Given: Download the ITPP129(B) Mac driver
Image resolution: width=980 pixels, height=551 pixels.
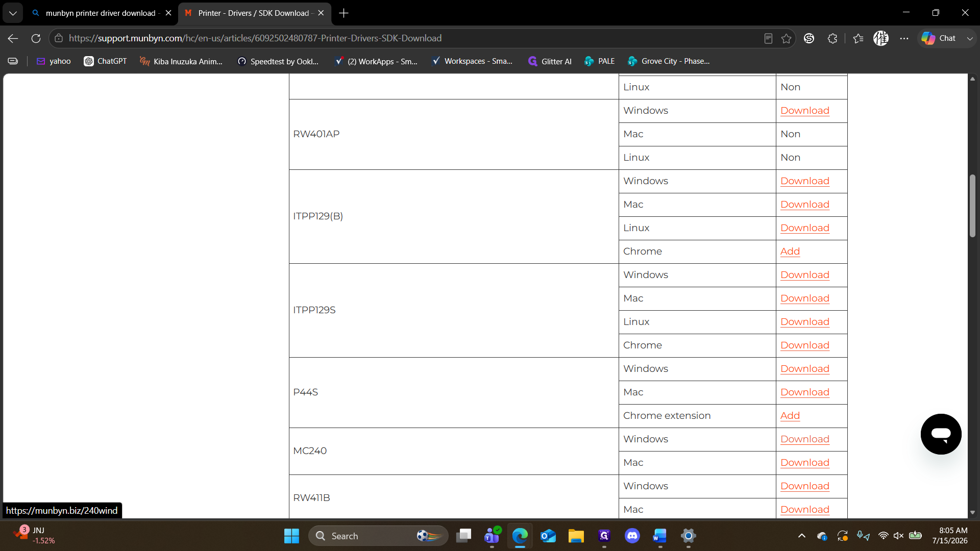Looking at the screenshot, I should point(805,205).
